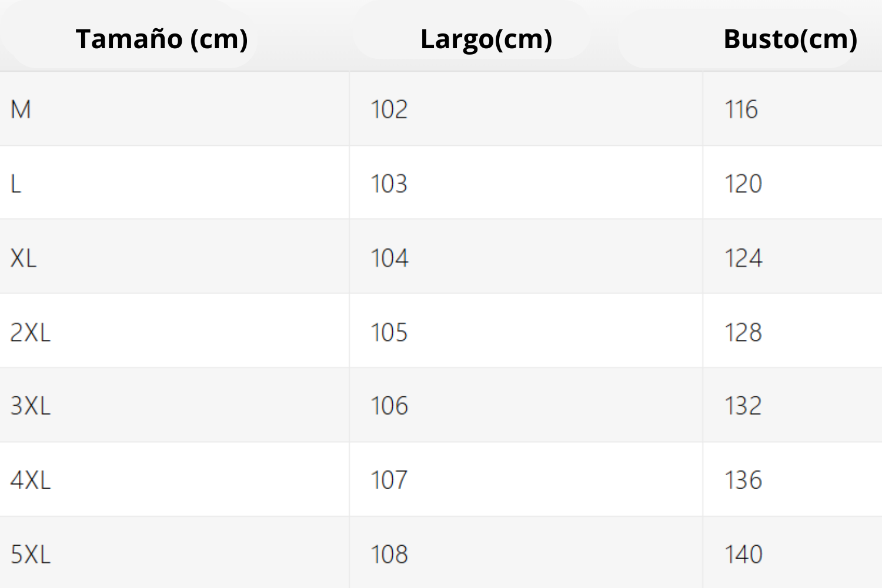Screen dimensions: 882x588
Task: Click the 128 bust cell
Action: (x=743, y=333)
